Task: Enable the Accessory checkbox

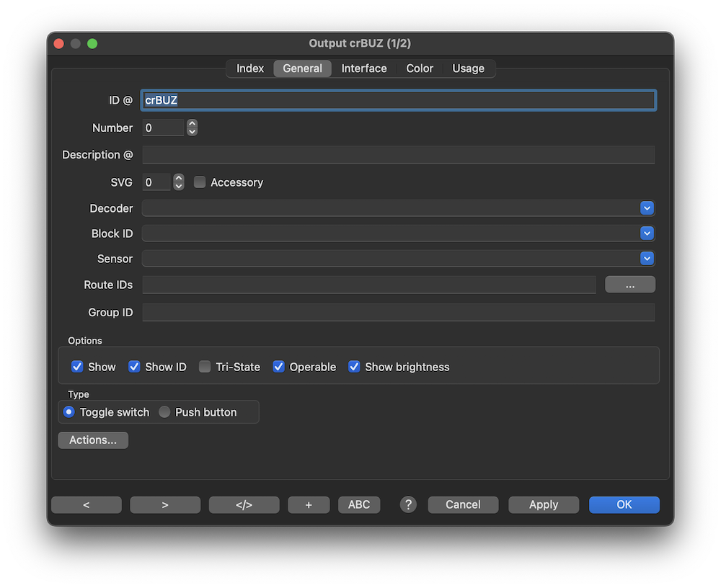Action: coord(200,182)
